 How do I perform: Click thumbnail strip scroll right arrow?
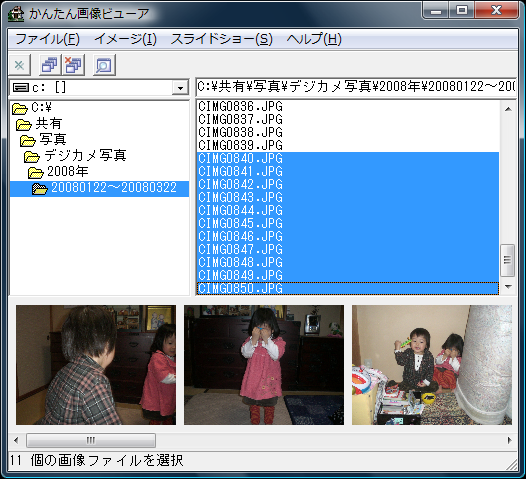pos(510,440)
